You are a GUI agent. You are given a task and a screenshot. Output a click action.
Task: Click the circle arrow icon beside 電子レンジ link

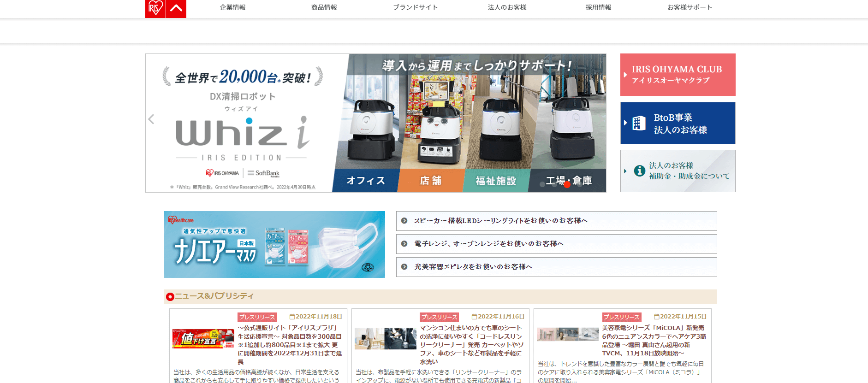[404, 244]
